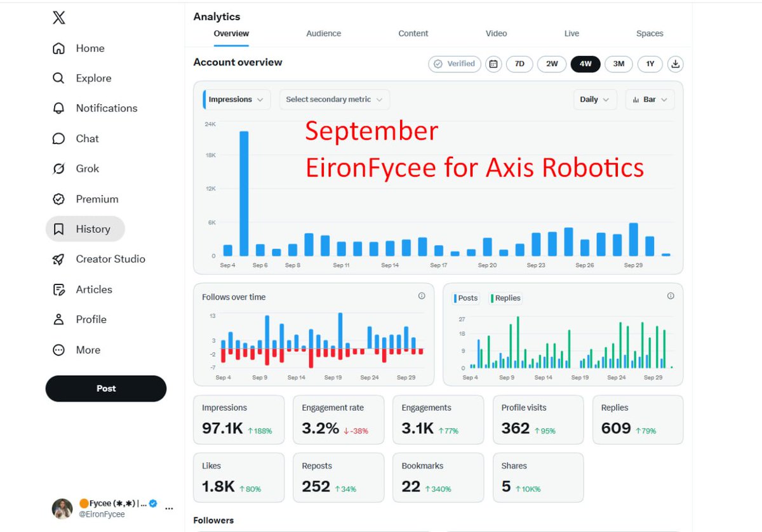Image resolution: width=762 pixels, height=532 pixels.
Task: Click the Analytics page title
Action: pyautogui.click(x=217, y=17)
